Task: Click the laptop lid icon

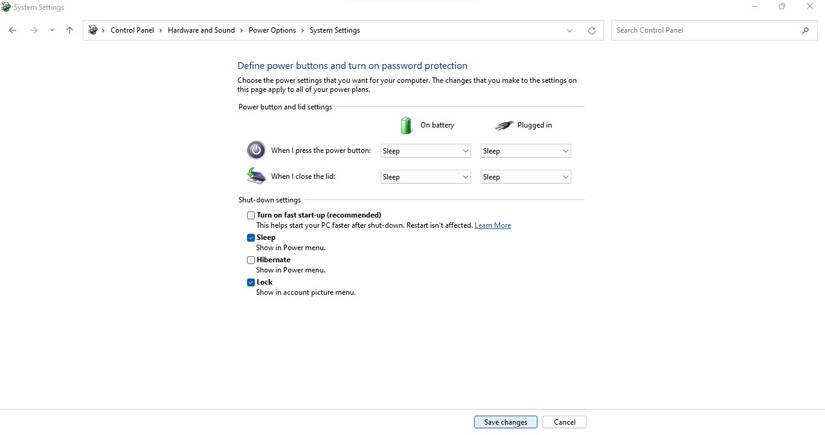Action: coord(256,176)
